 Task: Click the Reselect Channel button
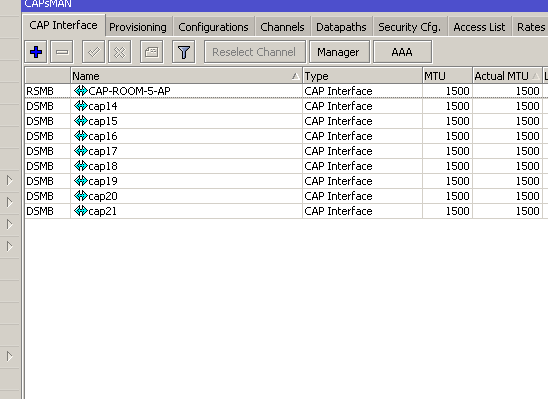tap(254, 52)
